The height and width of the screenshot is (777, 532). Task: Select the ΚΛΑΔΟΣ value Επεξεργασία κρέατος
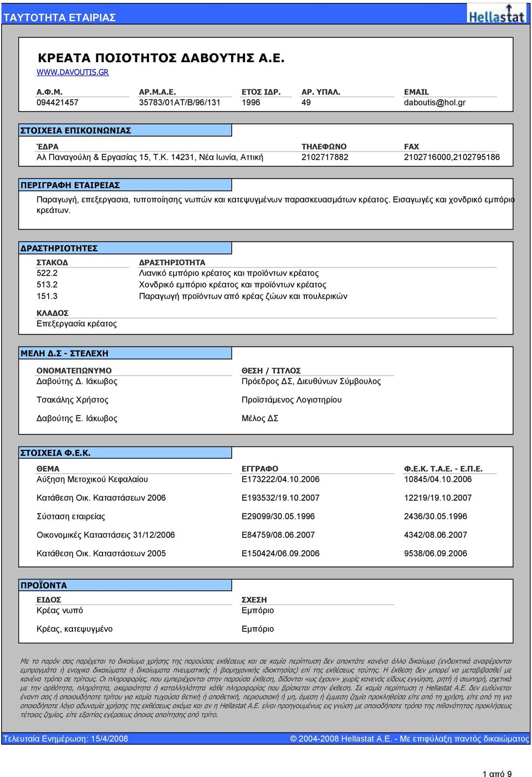tap(76, 323)
